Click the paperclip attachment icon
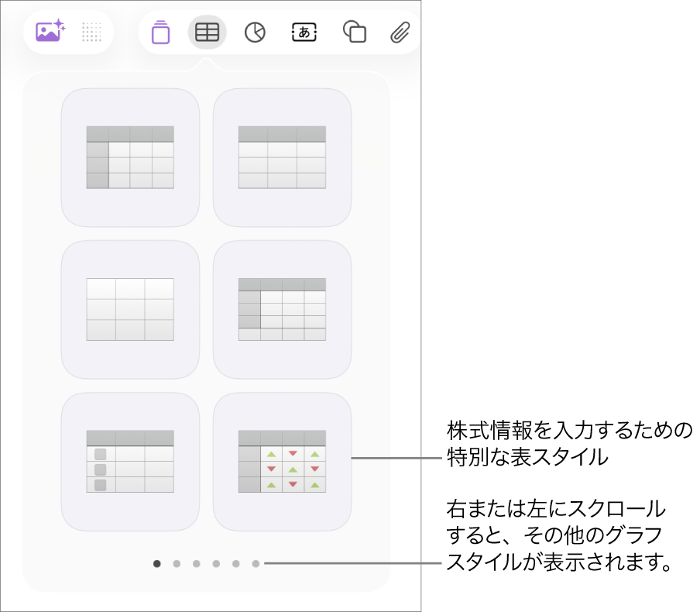Screen dimensions: 700x612 pyautogui.click(x=400, y=33)
